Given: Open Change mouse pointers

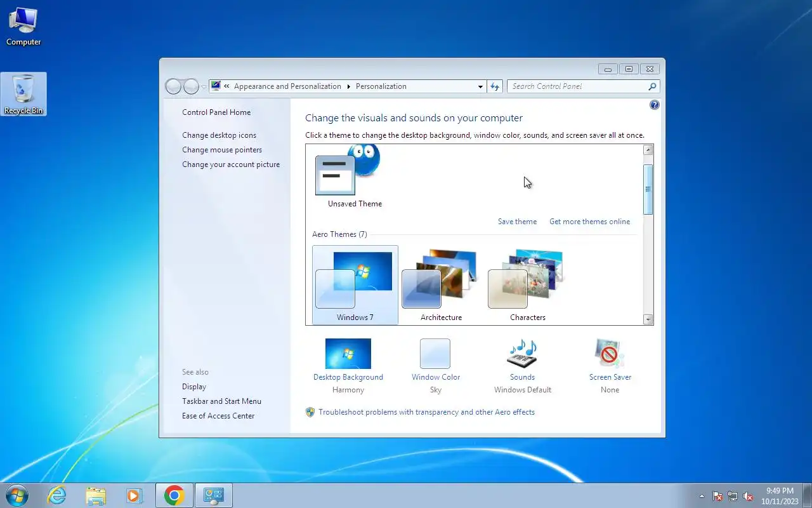Looking at the screenshot, I should pos(222,150).
